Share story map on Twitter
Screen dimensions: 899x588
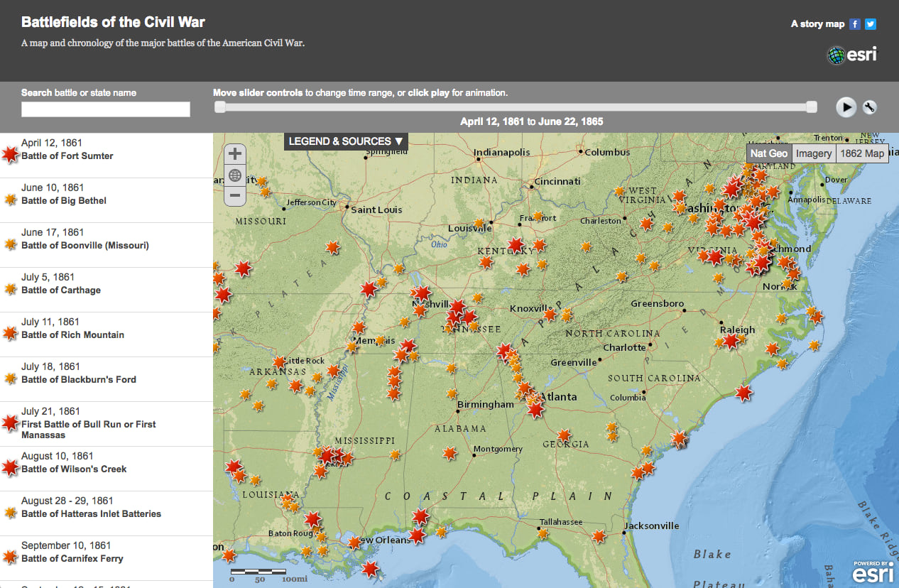click(870, 24)
